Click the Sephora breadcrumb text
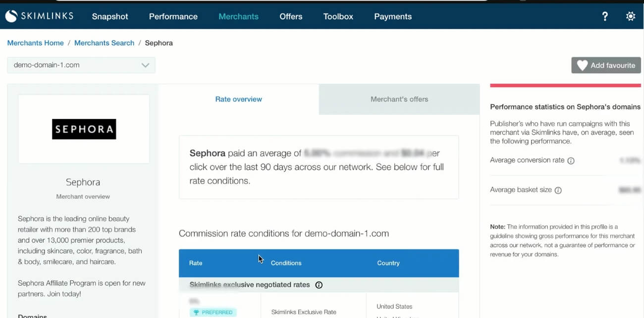Image resolution: width=644 pixels, height=318 pixels. click(159, 43)
